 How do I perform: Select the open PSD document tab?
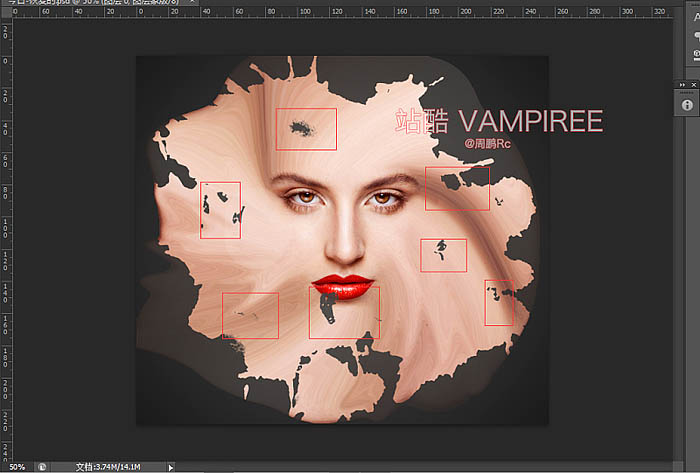pyautogui.click(x=60, y=3)
